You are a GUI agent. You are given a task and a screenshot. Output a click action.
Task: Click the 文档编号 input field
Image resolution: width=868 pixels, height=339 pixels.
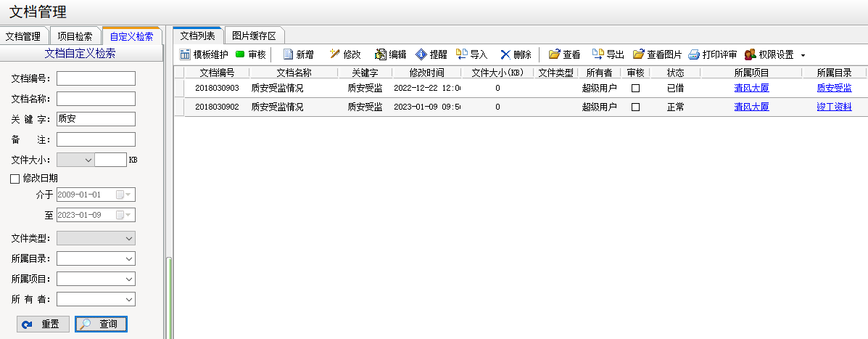96,78
